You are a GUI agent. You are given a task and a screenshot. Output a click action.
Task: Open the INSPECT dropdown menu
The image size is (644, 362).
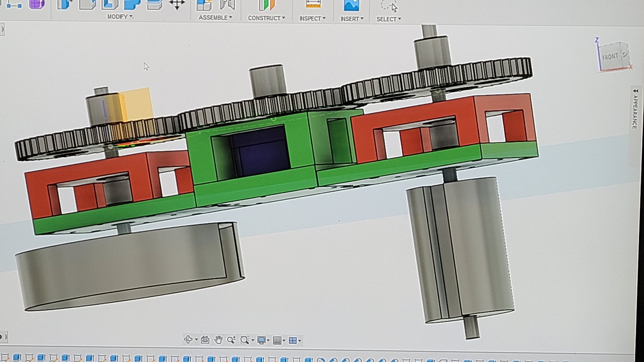(x=312, y=19)
